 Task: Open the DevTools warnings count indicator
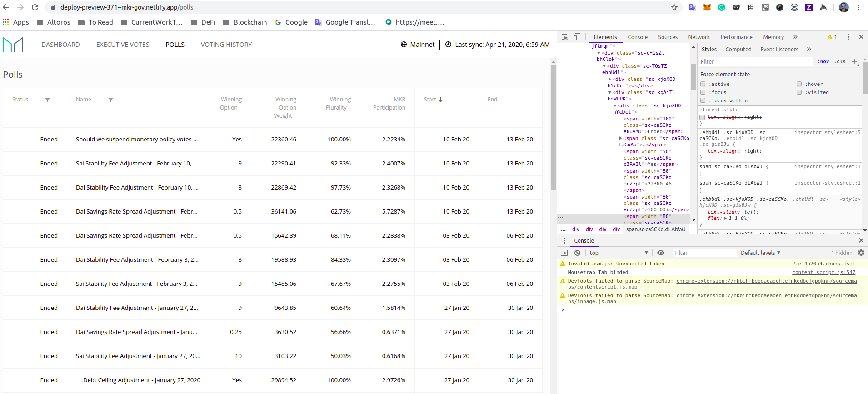tap(832, 37)
